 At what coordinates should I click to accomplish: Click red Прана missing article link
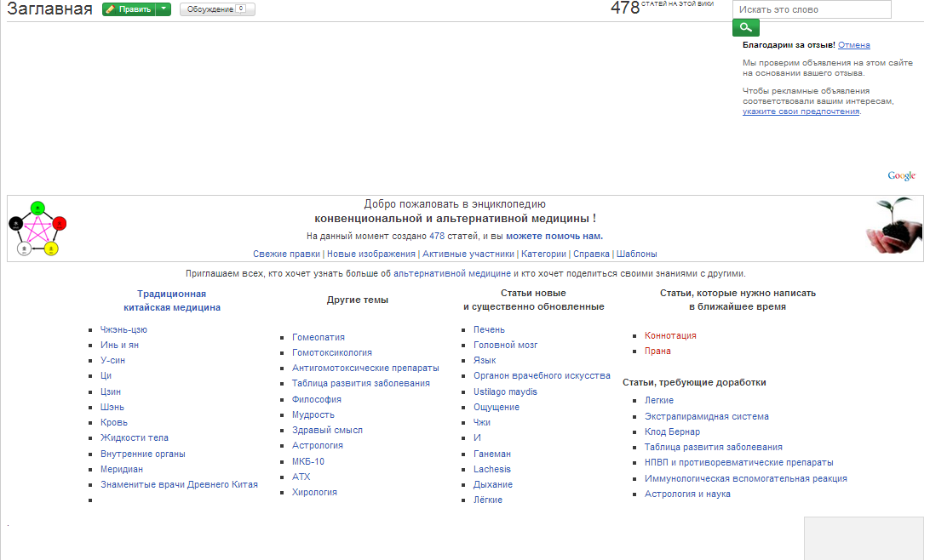pos(657,351)
